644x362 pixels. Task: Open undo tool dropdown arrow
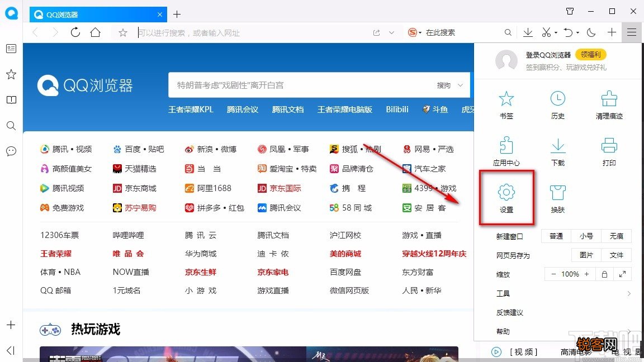577,32
